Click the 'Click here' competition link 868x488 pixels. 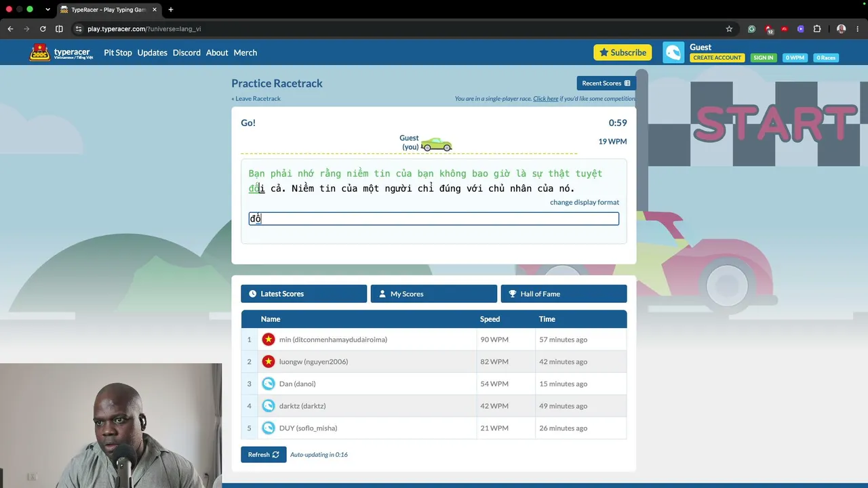point(546,99)
